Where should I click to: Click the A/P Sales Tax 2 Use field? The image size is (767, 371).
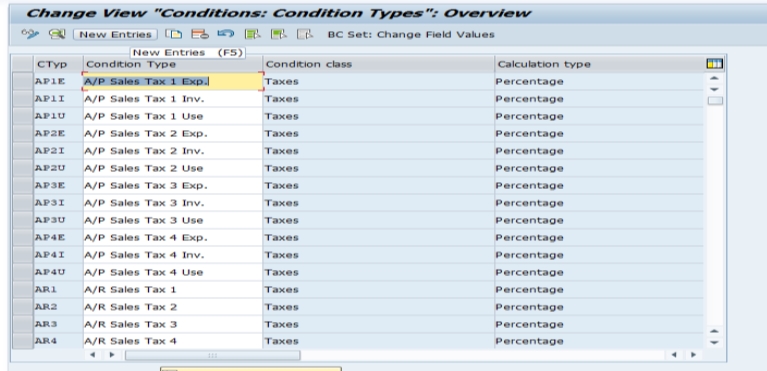(173, 168)
